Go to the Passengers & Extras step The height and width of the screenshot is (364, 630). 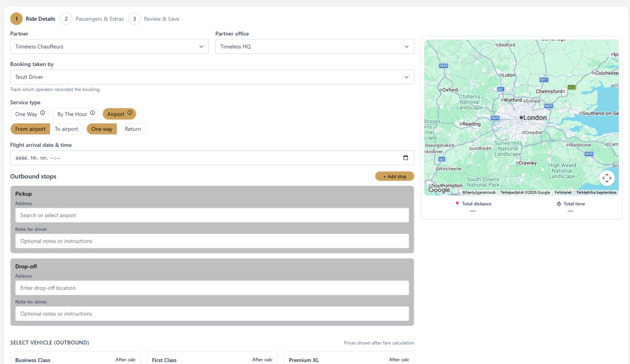click(92, 19)
